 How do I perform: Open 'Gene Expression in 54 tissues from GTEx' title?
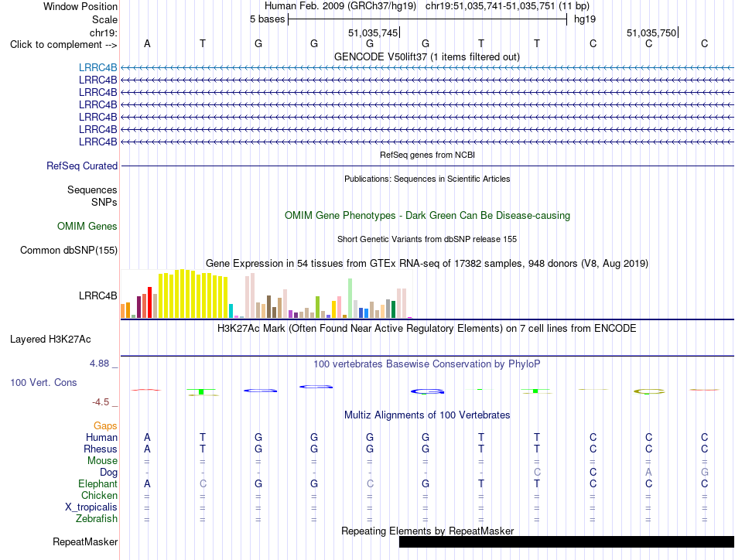coord(426,263)
